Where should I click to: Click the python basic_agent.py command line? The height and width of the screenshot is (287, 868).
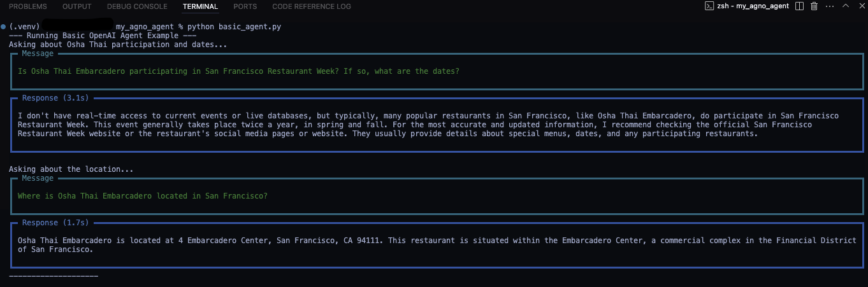[x=234, y=27]
